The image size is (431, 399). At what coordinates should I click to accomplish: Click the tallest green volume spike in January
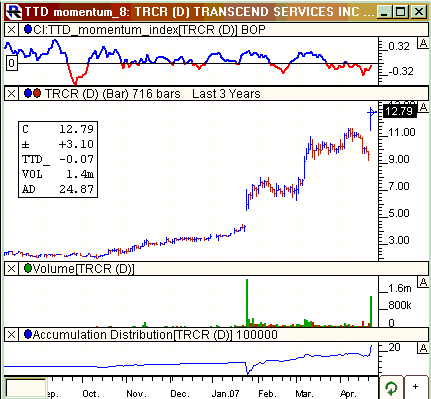coord(247,302)
